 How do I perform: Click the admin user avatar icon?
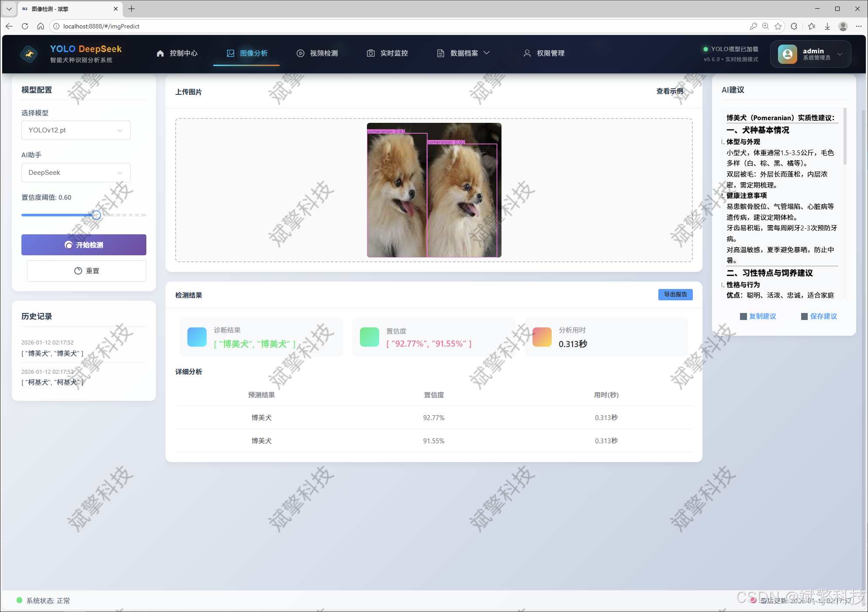(787, 54)
